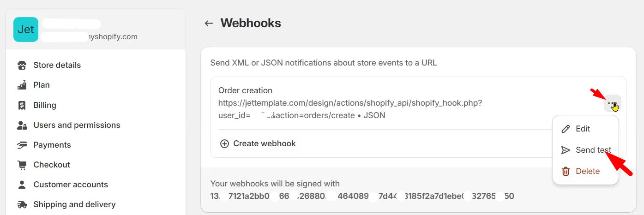Click the Shipping and delivery truck icon
The image size is (644, 215).
(22, 204)
